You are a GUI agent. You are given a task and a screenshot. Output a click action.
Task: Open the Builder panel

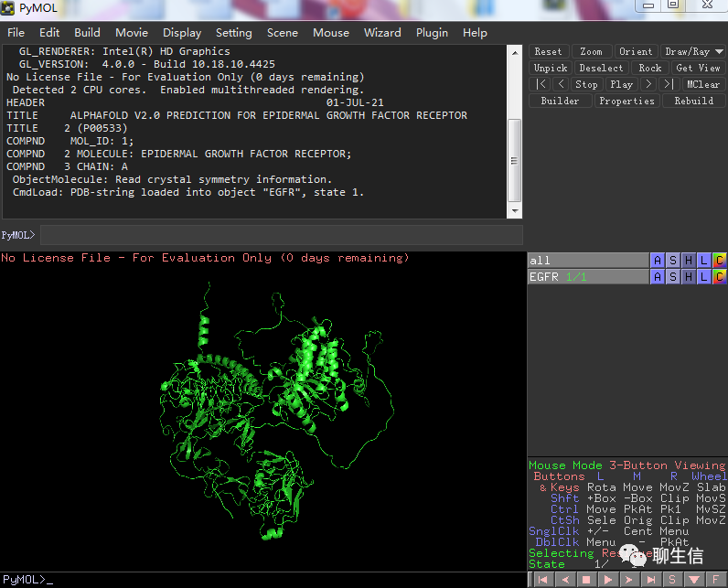tap(561, 101)
